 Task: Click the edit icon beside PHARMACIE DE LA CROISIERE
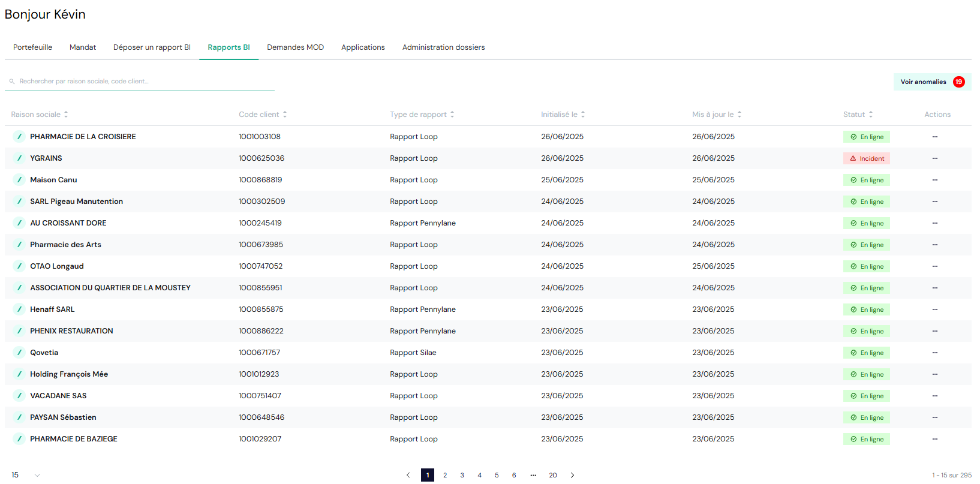[x=19, y=137]
